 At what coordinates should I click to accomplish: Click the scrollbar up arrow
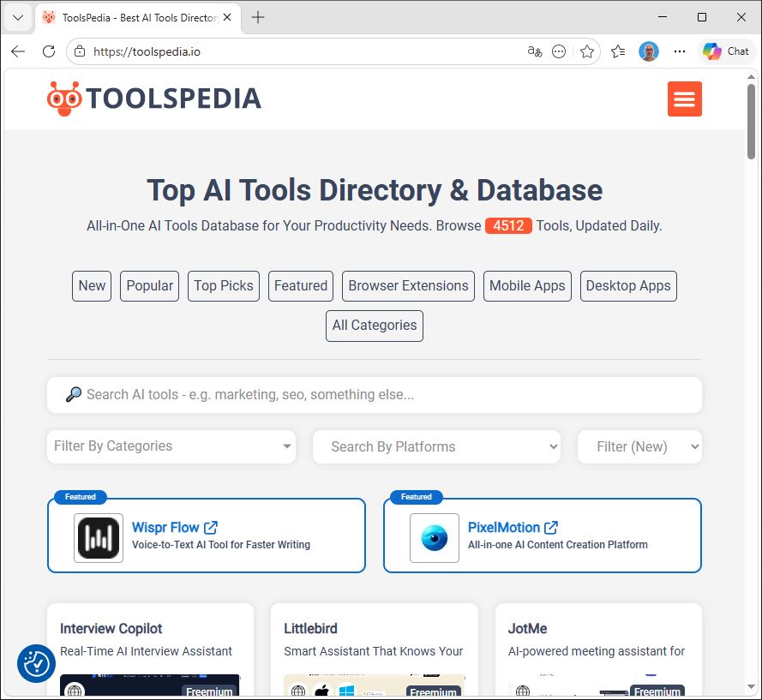click(x=752, y=77)
